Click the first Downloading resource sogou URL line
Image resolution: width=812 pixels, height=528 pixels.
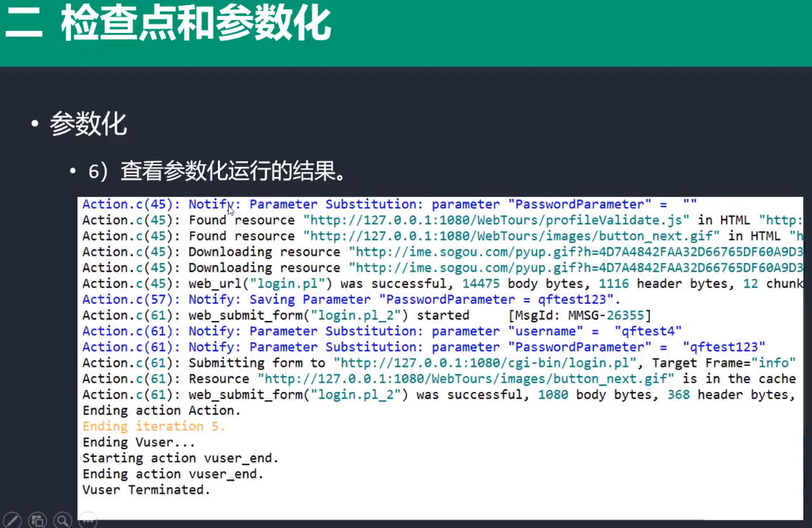point(443,252)
